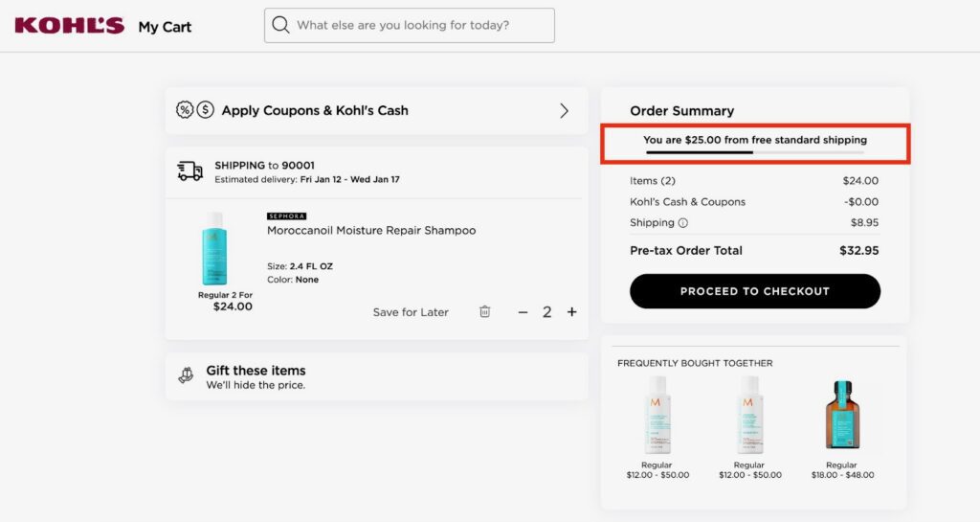
Task: Open Gift these items option
Action: tap(256, 371)
